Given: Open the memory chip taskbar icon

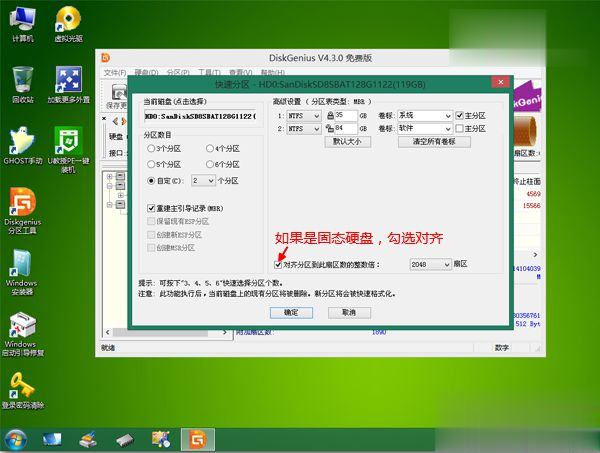Looking at the screenshot, I should [x=125, y=440].
